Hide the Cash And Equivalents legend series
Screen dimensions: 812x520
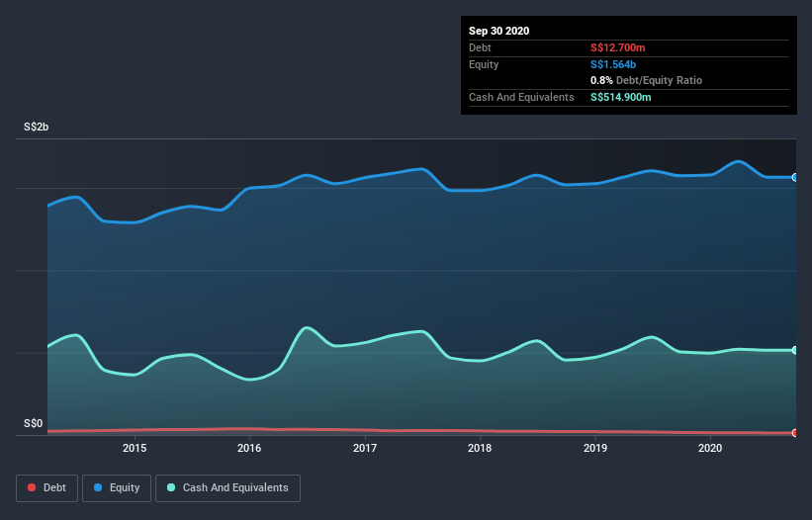tap(227, 487)
